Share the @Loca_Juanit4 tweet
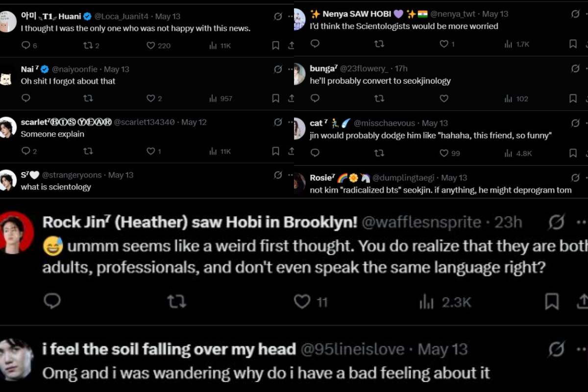The image size is (588, 392). click(x=291, y=46)
